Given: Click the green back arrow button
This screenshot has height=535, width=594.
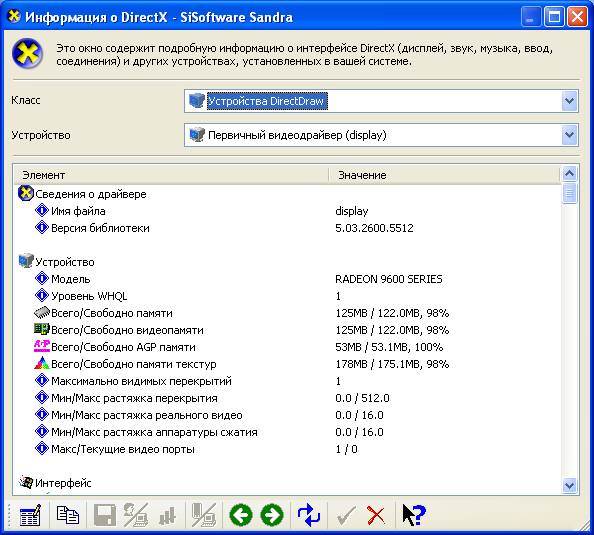Looking at the screenshot, I should pos(241,515).
